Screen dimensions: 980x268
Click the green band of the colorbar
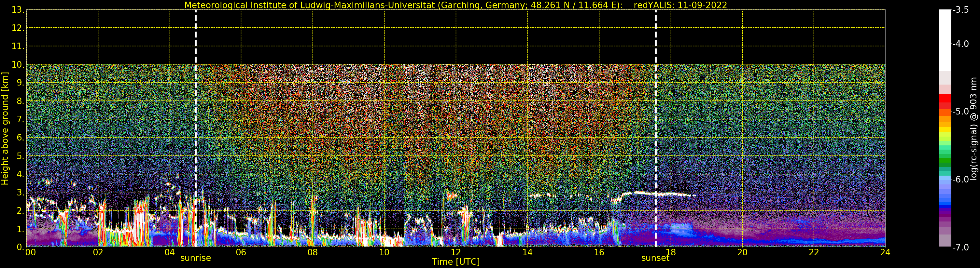(945, 158)
